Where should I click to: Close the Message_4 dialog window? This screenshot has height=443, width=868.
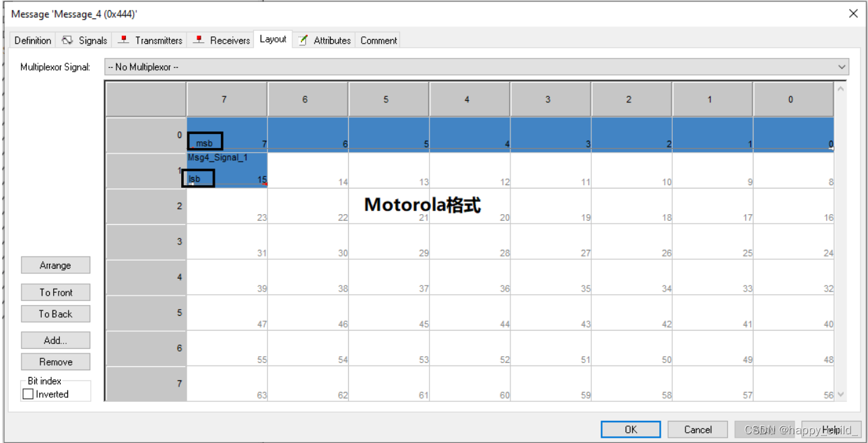(853, 13)
